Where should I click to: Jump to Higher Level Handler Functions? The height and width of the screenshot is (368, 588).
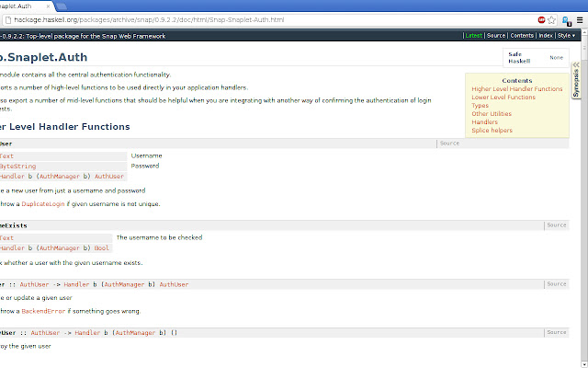point(517,89)
